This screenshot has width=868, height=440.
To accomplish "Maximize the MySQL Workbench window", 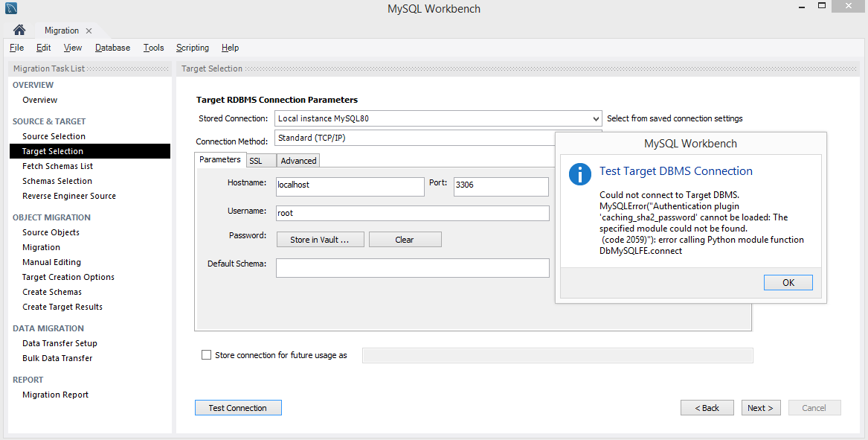I will point(822,6).
